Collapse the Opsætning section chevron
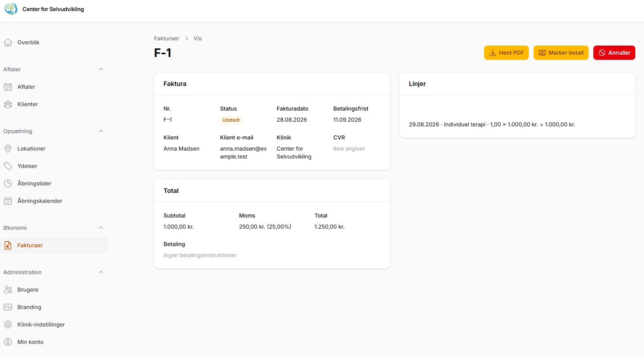 tap(101, 131)
